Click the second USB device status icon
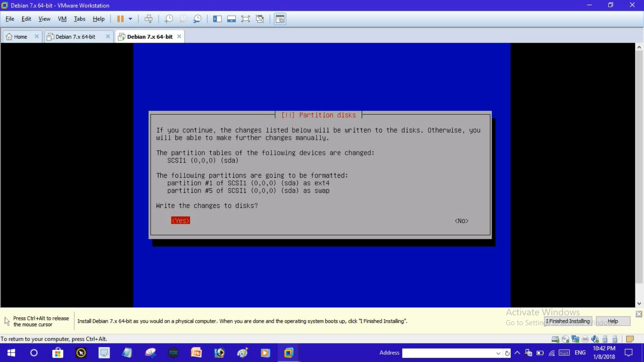644x362 pixels. (x=615, y=339)
